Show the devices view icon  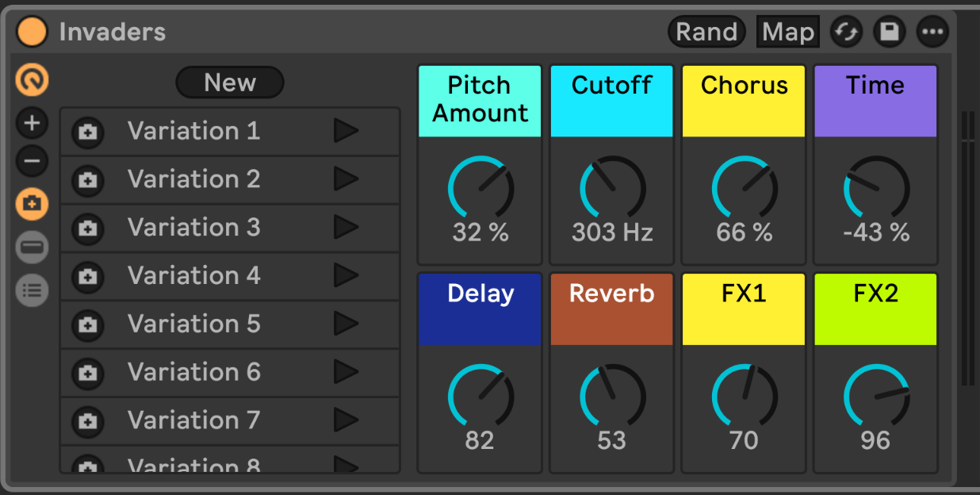[x=33, y=290]
